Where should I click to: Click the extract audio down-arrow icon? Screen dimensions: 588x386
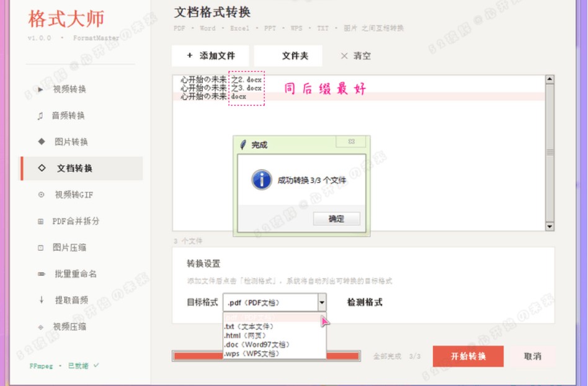[42, 300]
